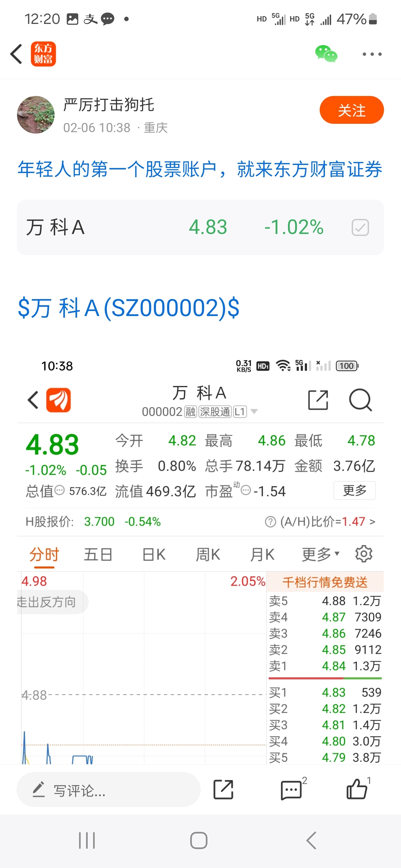Image resolution: width=401 pixels, height=868 pixels.
Task: Switch to the 月K tab
Action: click(262, 554)
